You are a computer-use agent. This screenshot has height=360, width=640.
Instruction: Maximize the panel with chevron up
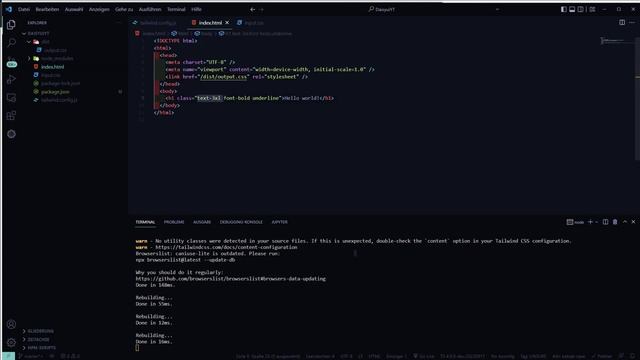click(x=625, y=222)
